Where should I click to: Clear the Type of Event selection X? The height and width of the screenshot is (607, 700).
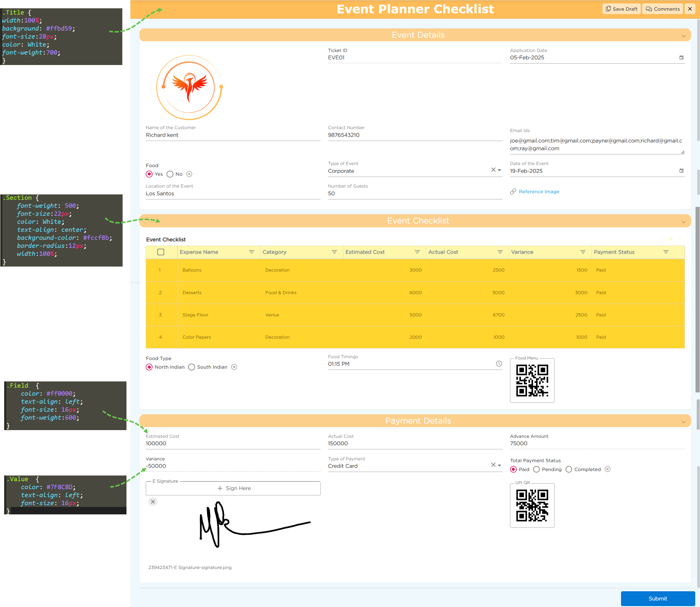[493, 170]
